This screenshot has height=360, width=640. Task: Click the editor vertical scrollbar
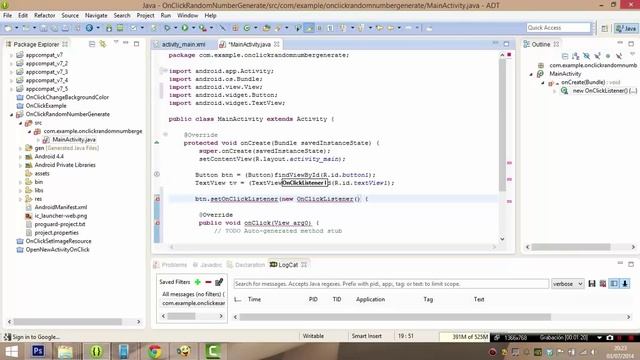(502, 147)
